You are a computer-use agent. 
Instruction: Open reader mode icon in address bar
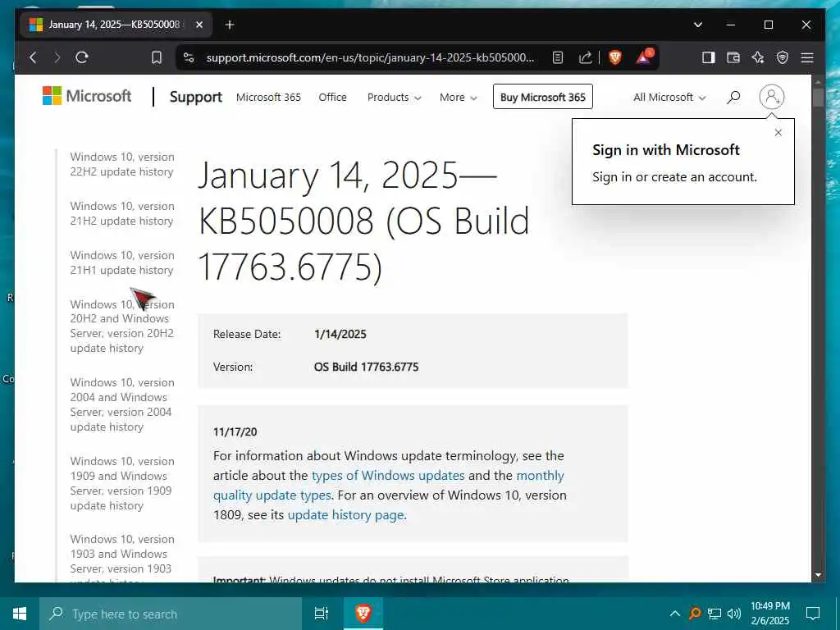point(558,57)
